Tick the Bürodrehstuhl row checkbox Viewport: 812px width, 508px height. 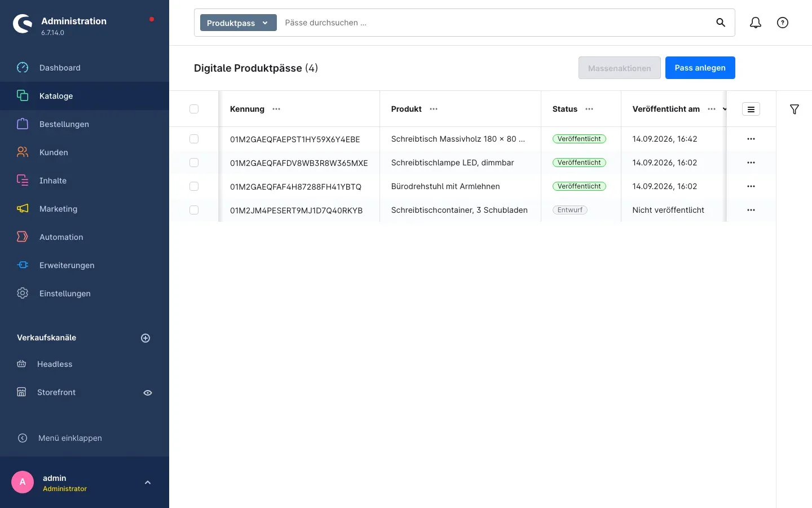click(194, 186)
